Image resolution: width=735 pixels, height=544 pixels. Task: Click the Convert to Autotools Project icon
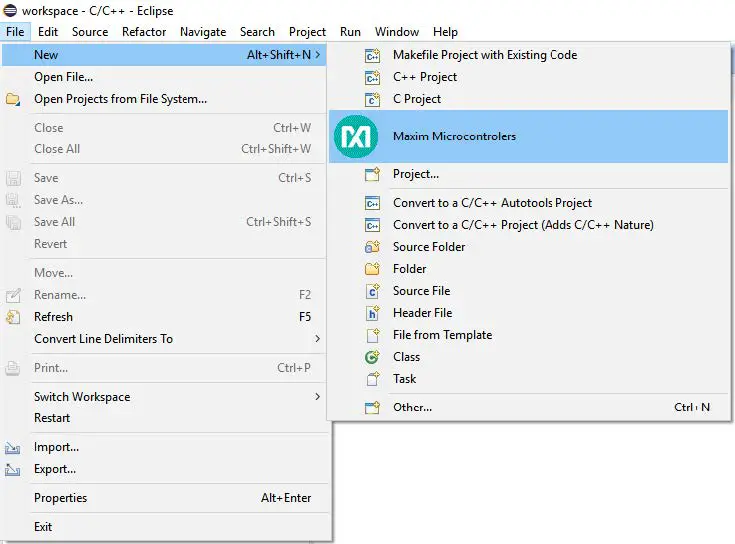point(372,203)
